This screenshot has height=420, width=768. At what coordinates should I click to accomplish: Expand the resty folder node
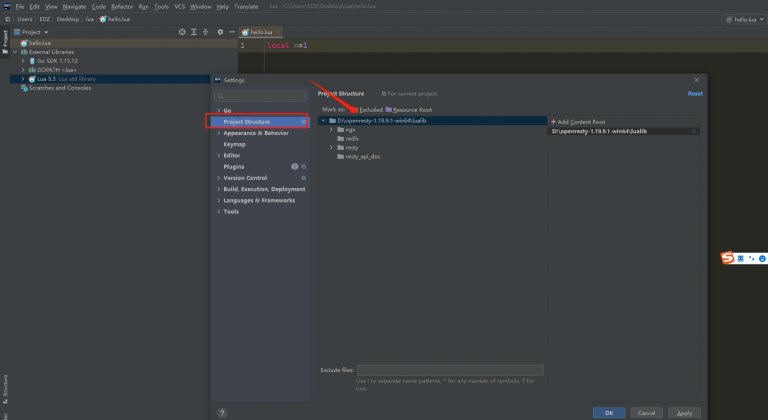tap(331, 148)
